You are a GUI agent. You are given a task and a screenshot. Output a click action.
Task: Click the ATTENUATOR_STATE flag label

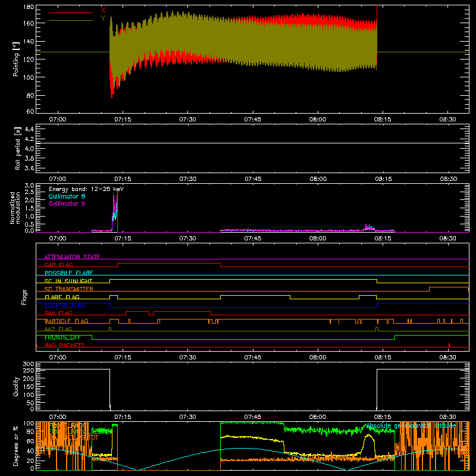[x=72, y=257]
